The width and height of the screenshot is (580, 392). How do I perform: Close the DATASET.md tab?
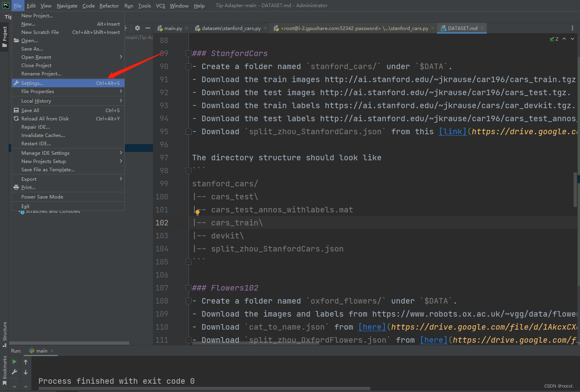pos(482,28)
